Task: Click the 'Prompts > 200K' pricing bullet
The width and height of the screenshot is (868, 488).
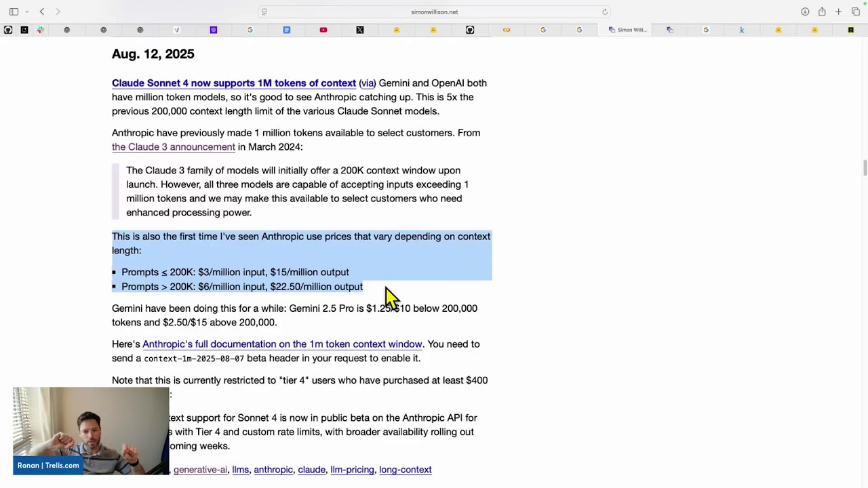Action: pyautogui.click(x=242, y=287)
